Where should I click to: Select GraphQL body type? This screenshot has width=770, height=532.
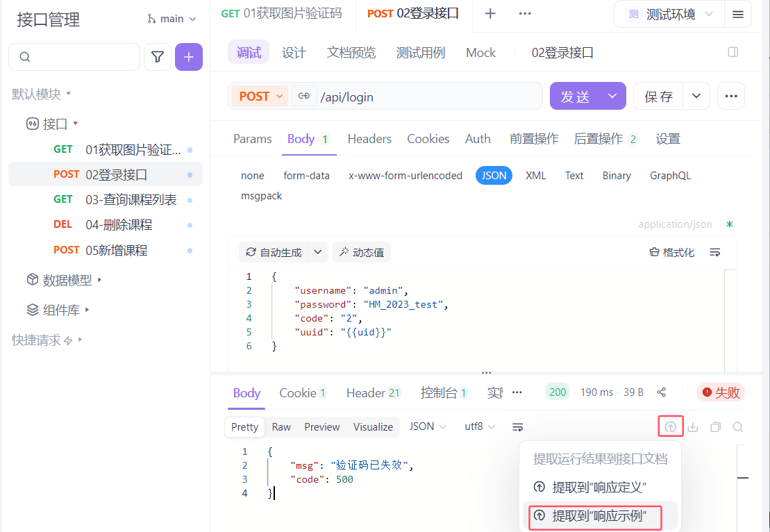[x=670, y=176]
